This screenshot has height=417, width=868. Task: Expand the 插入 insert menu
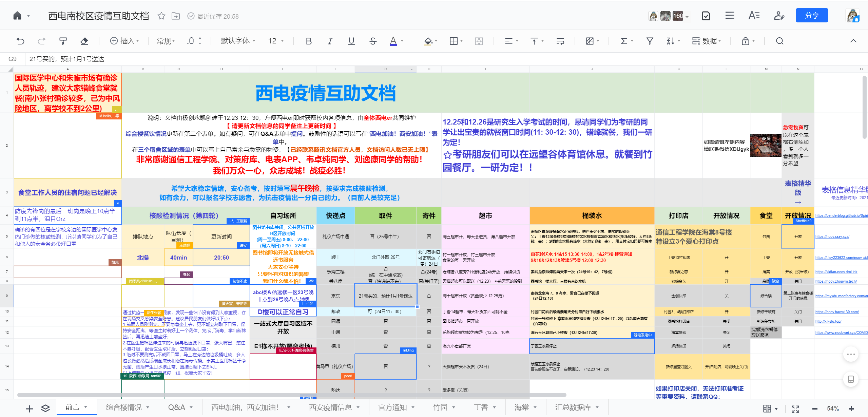tap(124, 41)
